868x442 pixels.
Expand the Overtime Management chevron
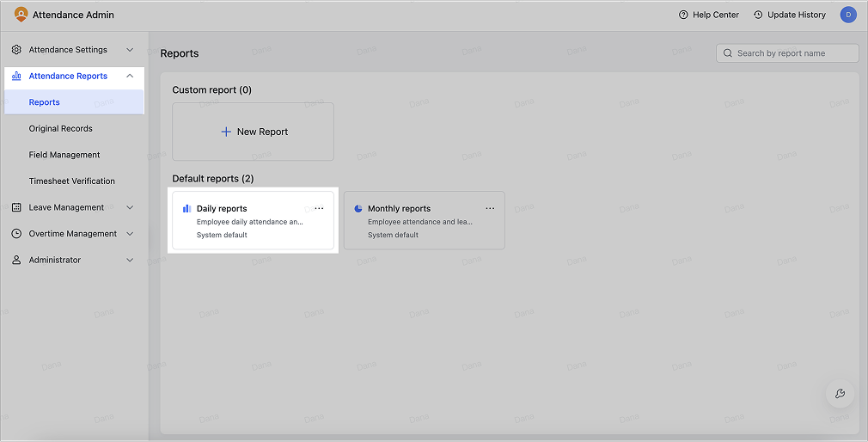[130, 234]
